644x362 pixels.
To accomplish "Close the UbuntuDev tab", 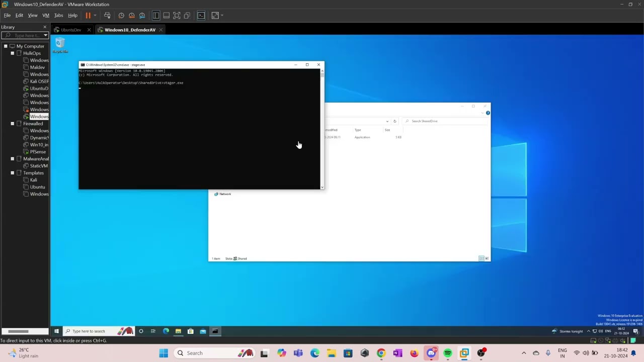I will click(89, 30).
